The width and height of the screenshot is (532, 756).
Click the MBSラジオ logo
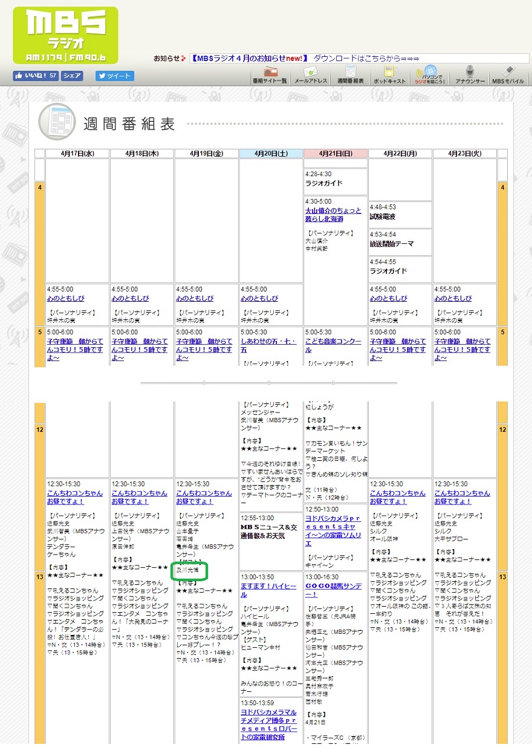65,35
